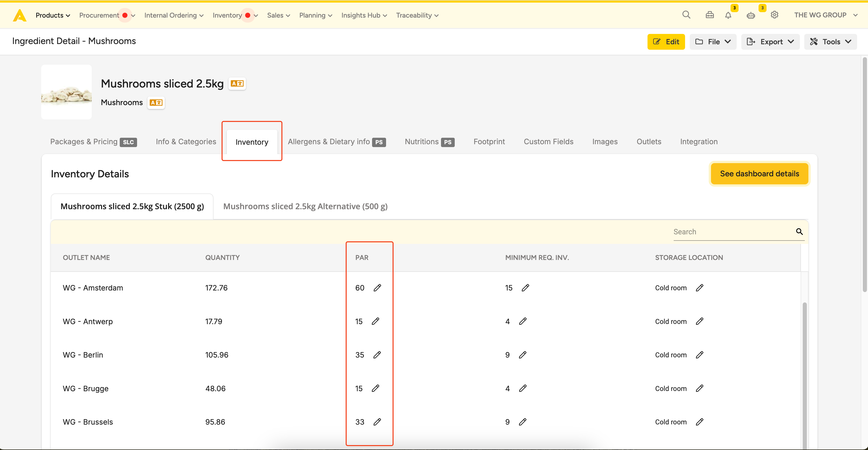Click the toolbox icon in top bar

pos(710,15)
